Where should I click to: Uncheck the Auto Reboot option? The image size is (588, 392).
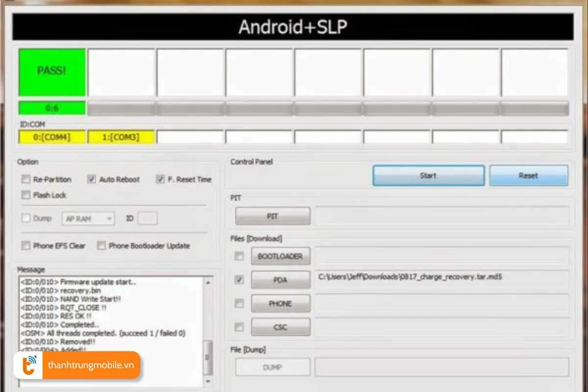tap(91, 179)
